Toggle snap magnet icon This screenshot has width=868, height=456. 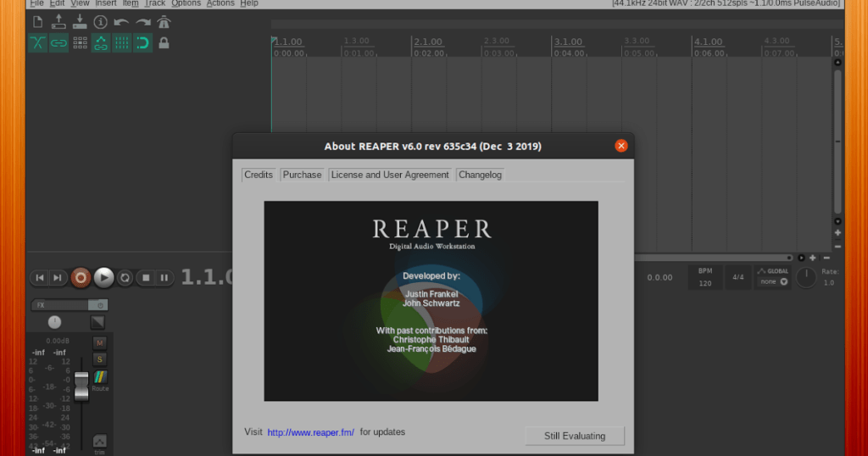point(142,42)
